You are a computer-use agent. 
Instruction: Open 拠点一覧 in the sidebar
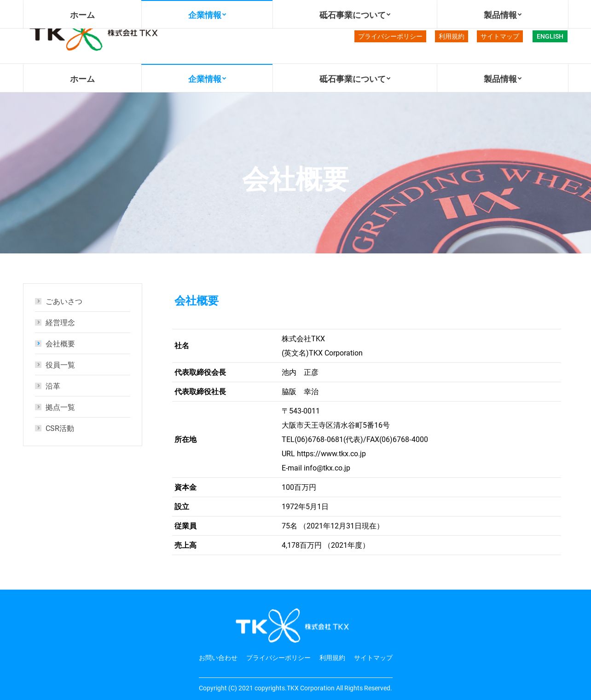pyautogui.click(x=60, y=407)
